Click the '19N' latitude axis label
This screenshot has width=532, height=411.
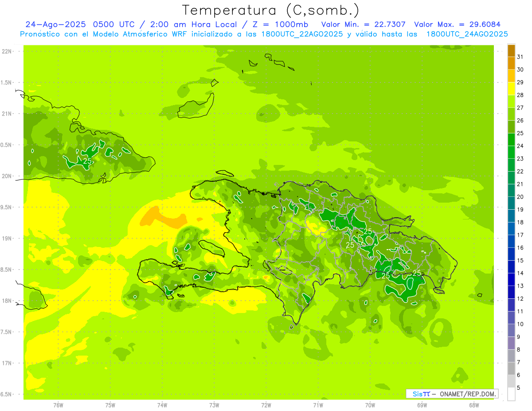click(x=7, y=239)
